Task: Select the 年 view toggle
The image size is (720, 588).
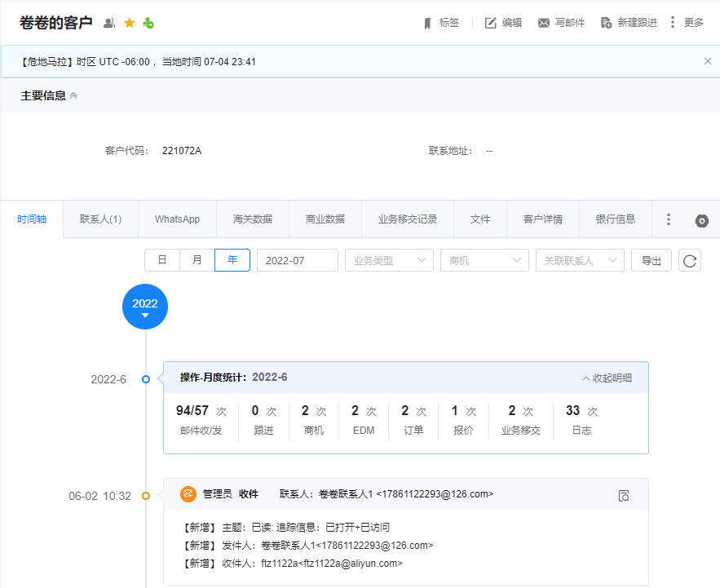Action: (x=232, y=260)
